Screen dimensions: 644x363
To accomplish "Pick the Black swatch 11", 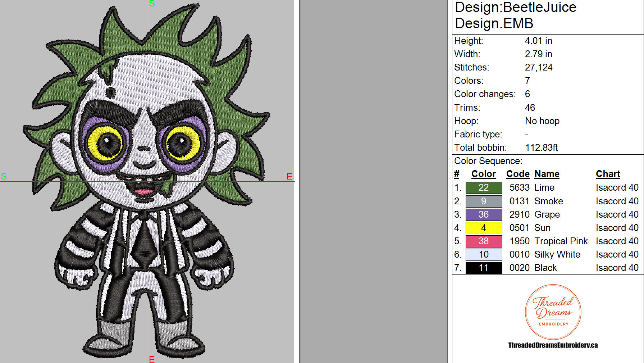I will (484, 268).
